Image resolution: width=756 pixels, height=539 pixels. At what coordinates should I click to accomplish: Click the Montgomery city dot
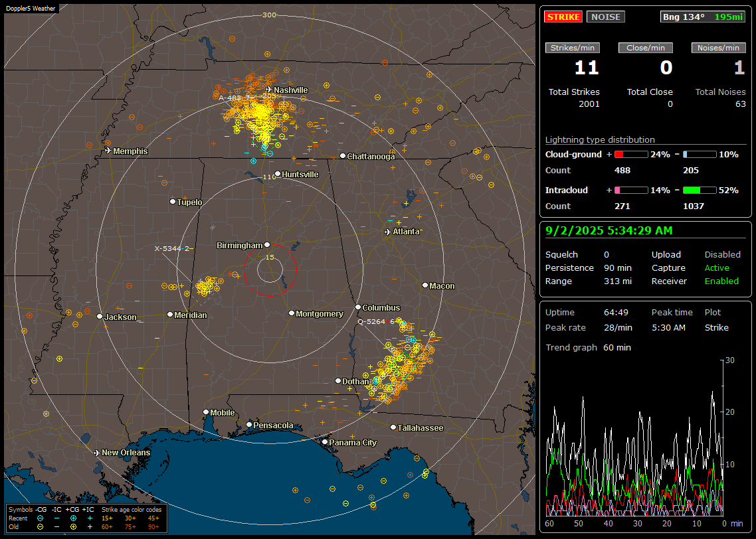[292, 313]
